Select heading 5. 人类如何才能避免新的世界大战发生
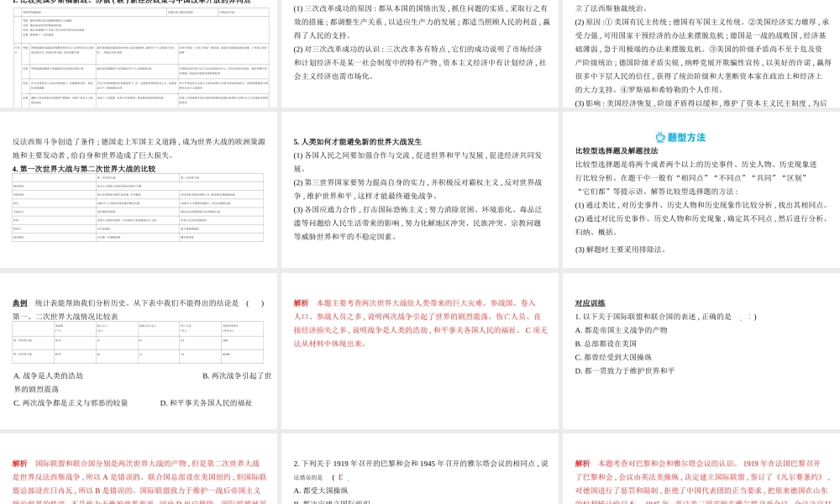The height and width of the screenshot is (504, 840). tap(357, 142)
